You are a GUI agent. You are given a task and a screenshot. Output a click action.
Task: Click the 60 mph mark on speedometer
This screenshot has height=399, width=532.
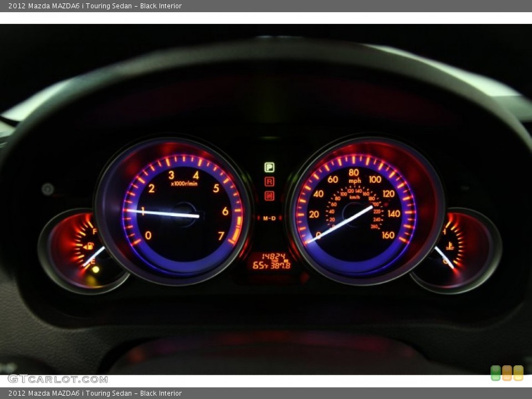click(332, 179)
